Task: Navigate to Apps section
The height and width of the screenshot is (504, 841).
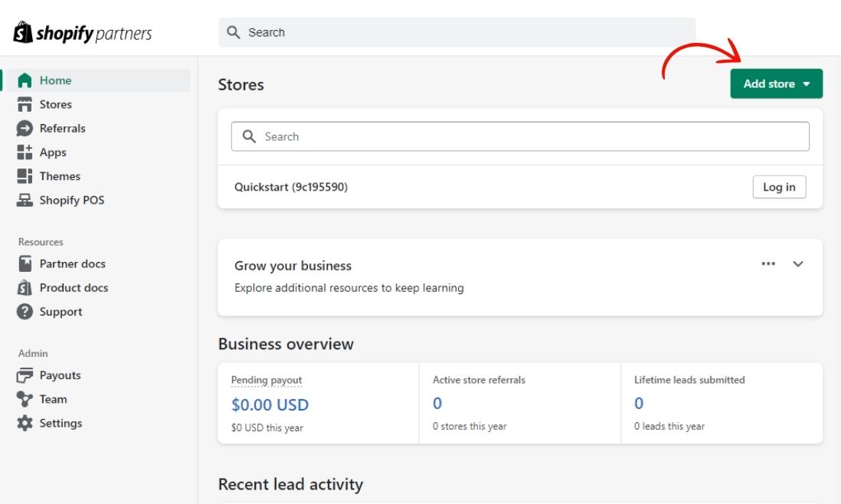Action: click(53, 152)
